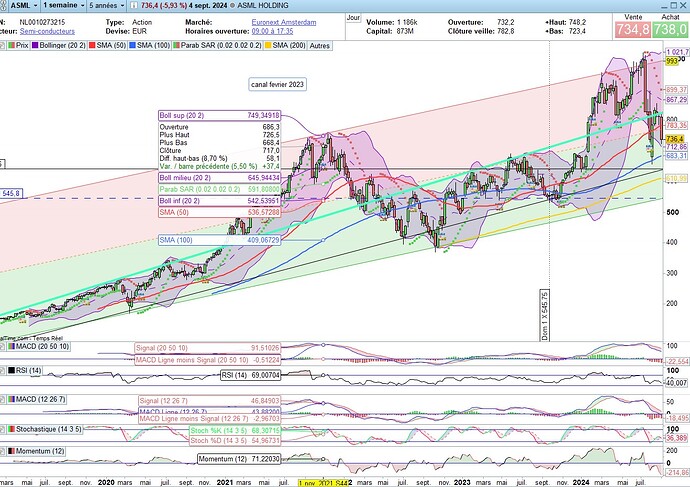Screen dimensions: 690x487
Task: Click the 'Signal (20 50 10)' value box
Action: point(207,348)
